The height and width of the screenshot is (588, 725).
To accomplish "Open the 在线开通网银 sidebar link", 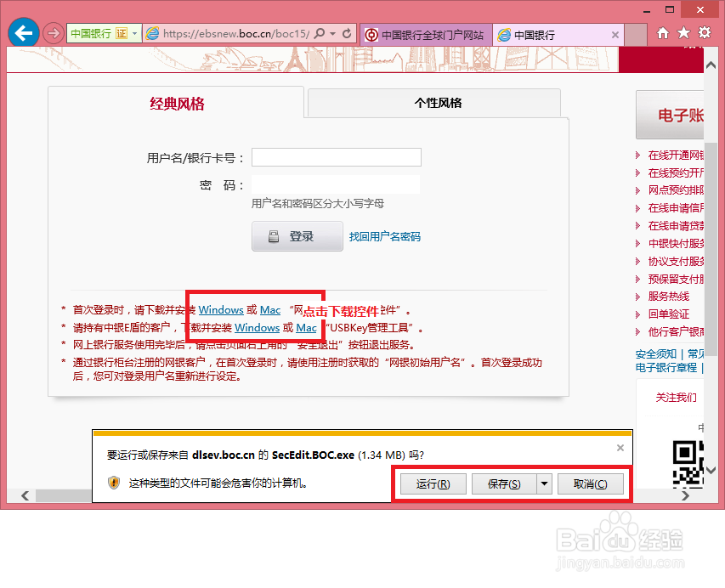I will 676,155.
